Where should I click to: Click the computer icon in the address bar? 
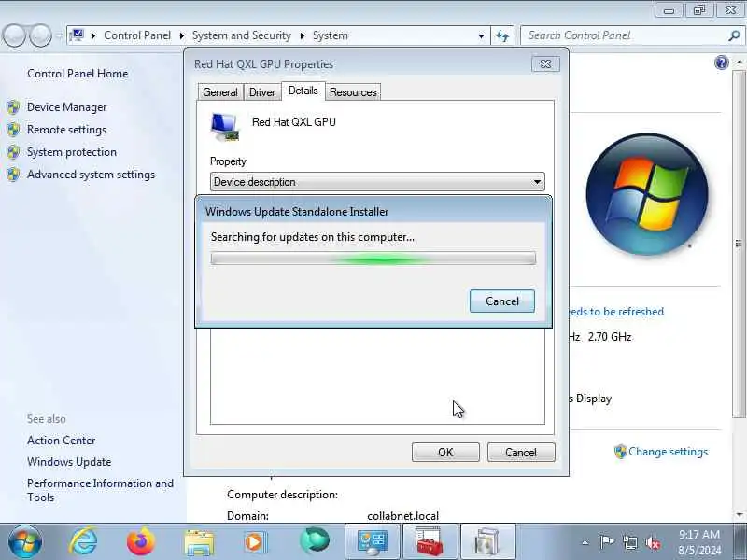point(77,35)
